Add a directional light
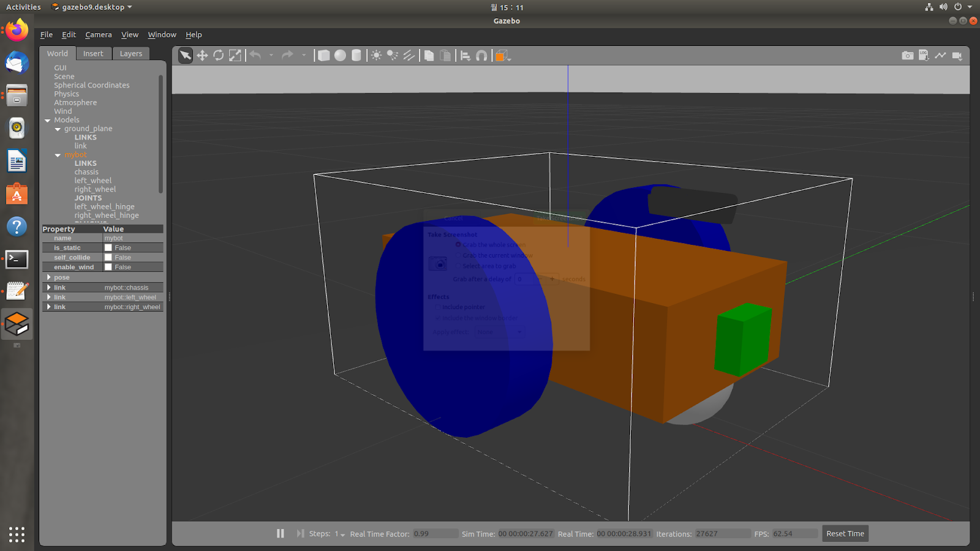980x551 pixels. click(409, 56)
